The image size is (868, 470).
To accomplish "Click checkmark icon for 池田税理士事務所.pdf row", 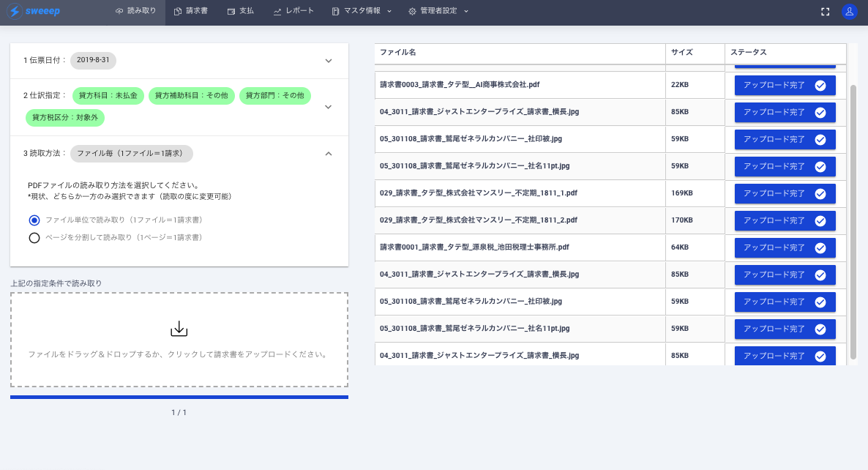I will coord(820,247).
